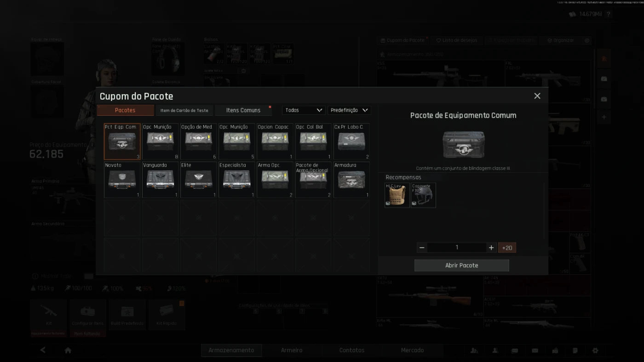Switch to Item de Cartão de Teste tab
Viewport: 644px width, 362px height.
pos(184,110)
